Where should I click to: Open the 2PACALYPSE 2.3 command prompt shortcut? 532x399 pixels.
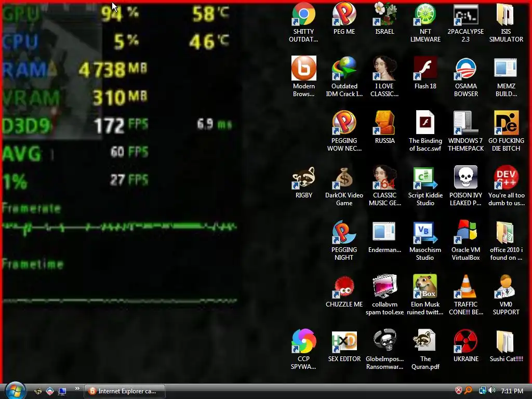465,14
